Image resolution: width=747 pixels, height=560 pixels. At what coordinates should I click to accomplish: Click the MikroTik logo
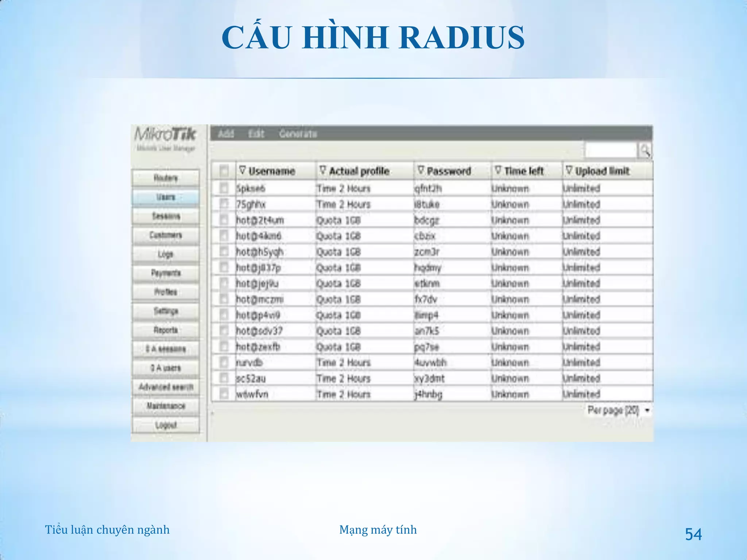165,134
